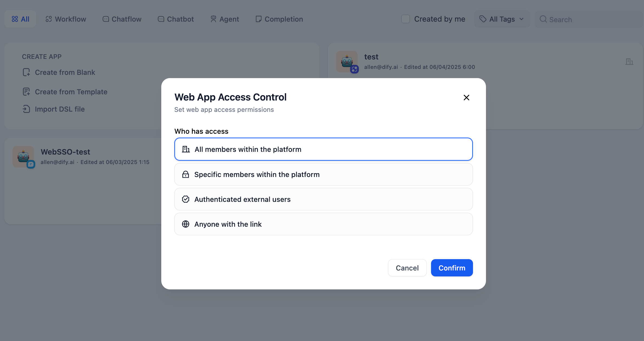The height and width of the screenshot is (341, 644).
Task: Click the access control icon on test card
Action: click(629, 62)
